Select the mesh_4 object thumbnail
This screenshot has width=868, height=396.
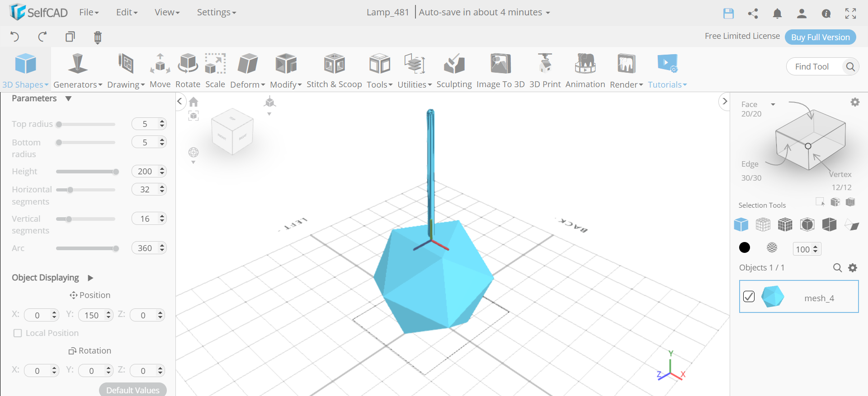pyautogui.click(x=773, y=296)
